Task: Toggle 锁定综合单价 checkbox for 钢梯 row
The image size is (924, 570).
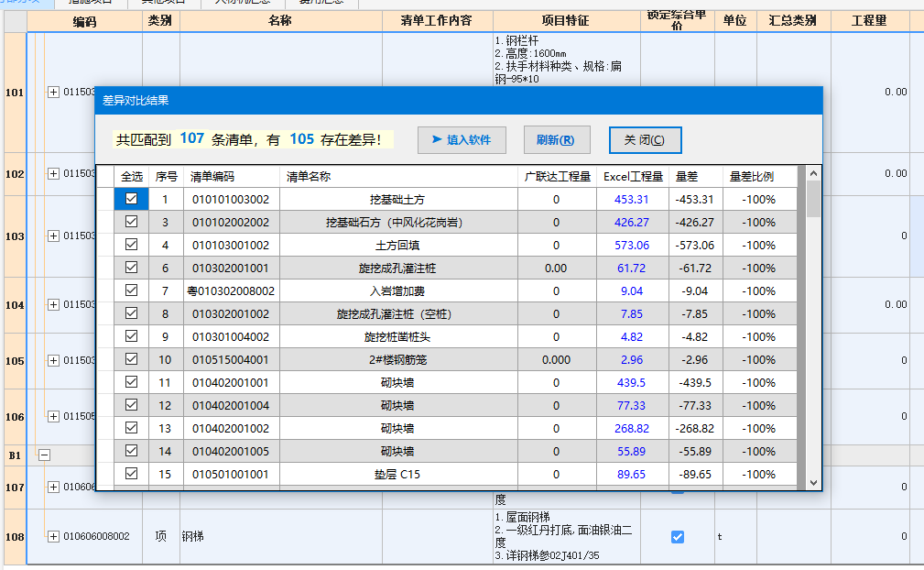Action: click(x=678, y=537)
